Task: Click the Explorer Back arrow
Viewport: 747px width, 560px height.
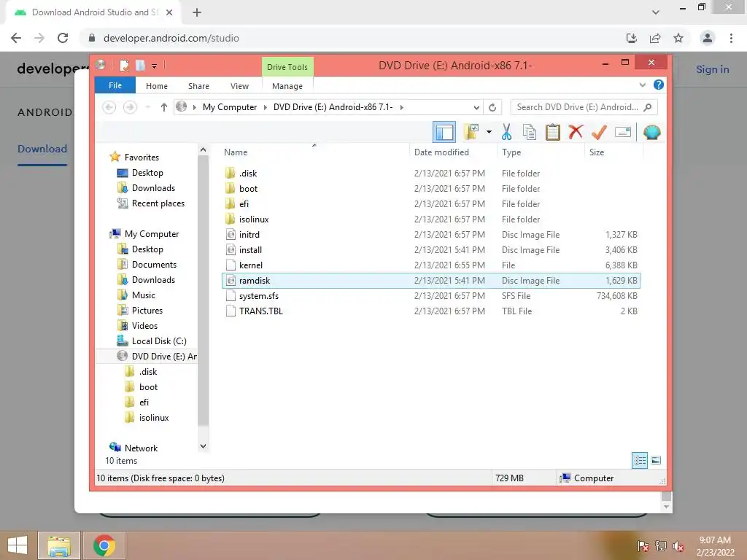Action: tap(109, 107)
